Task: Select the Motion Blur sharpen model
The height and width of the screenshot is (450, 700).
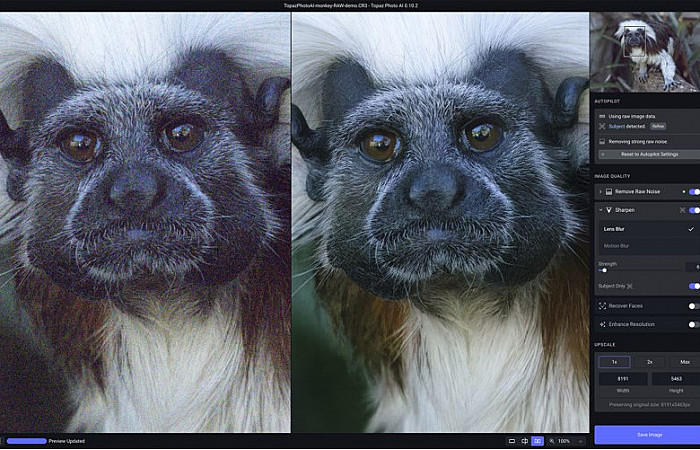Action: (x=617, y=245)
